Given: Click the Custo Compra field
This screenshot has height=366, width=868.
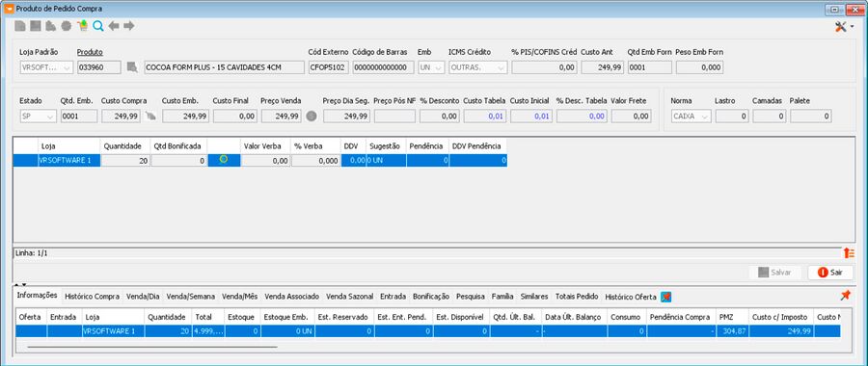Looking at the screenshot, I should (122, 117).
